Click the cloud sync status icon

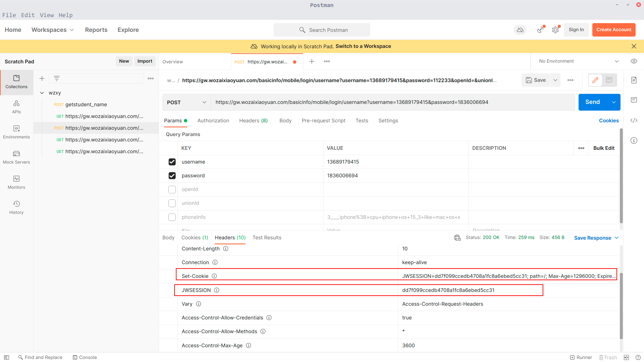point(520,30)
